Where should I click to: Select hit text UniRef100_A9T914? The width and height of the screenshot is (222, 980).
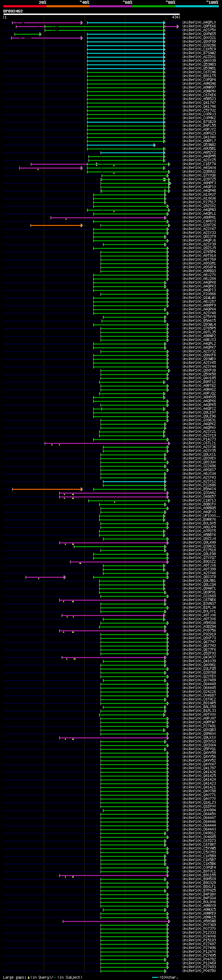(x=199, y=256)
